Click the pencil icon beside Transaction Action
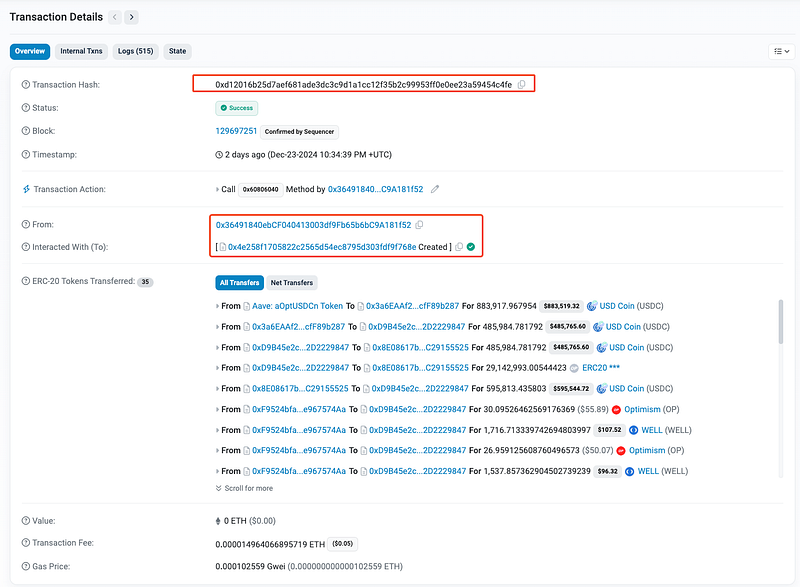This screenshot has width=800, height=587. 434,189
